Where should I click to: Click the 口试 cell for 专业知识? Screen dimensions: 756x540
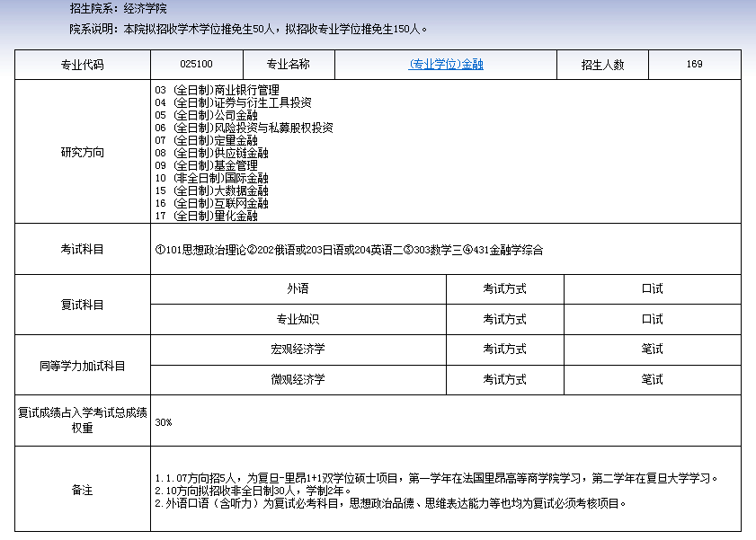[652, 319]
